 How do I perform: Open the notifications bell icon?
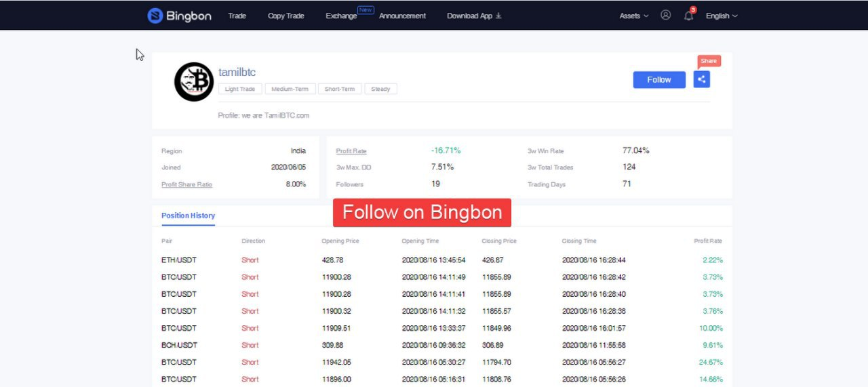pyautogui.click(x=689, y=16)
